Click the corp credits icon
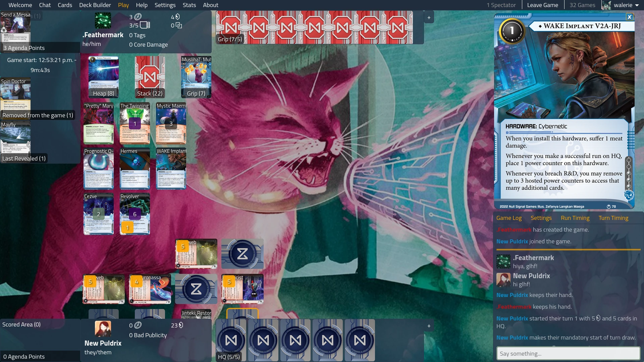Image resolution: width=644 pixels, height=362 pixels. click(x=181, y=325)
